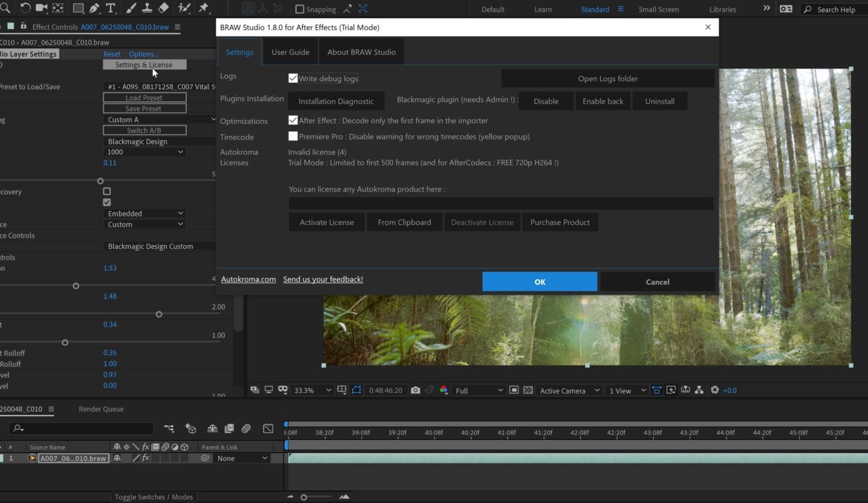This screenshot has width=868, height=503.
Task: Toggle the layer quality switch
Action: (136, 458)
